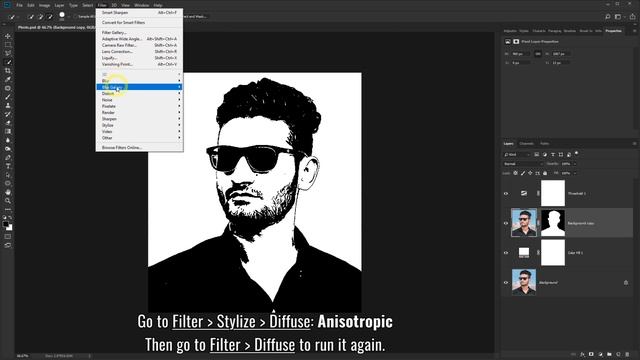Expand the Pixelate submenu
This screenshot has width=640, height=360.
(140, 106)
